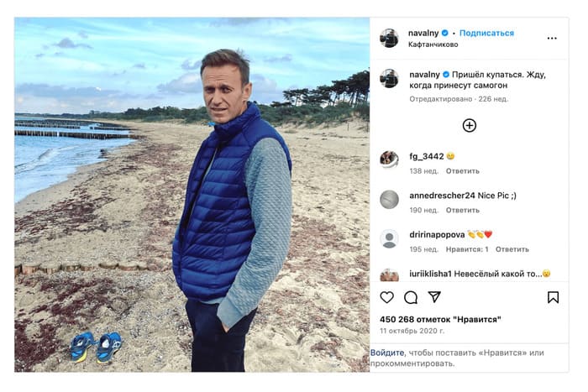View likes on dririnapopova's comment
The image size is (588, 392).
(x=467, y=249)
